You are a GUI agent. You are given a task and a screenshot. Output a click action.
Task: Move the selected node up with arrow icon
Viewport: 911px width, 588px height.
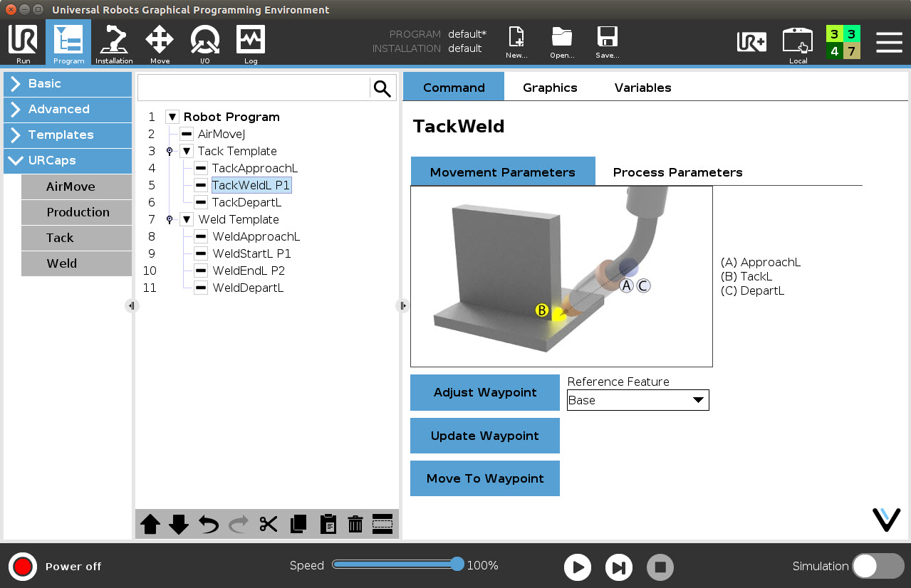point(150,524)
